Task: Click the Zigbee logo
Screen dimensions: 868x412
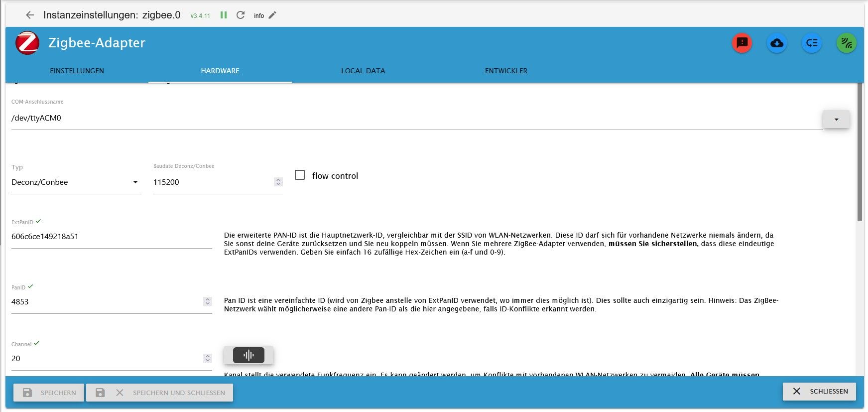Action: (x=27, y=43)
